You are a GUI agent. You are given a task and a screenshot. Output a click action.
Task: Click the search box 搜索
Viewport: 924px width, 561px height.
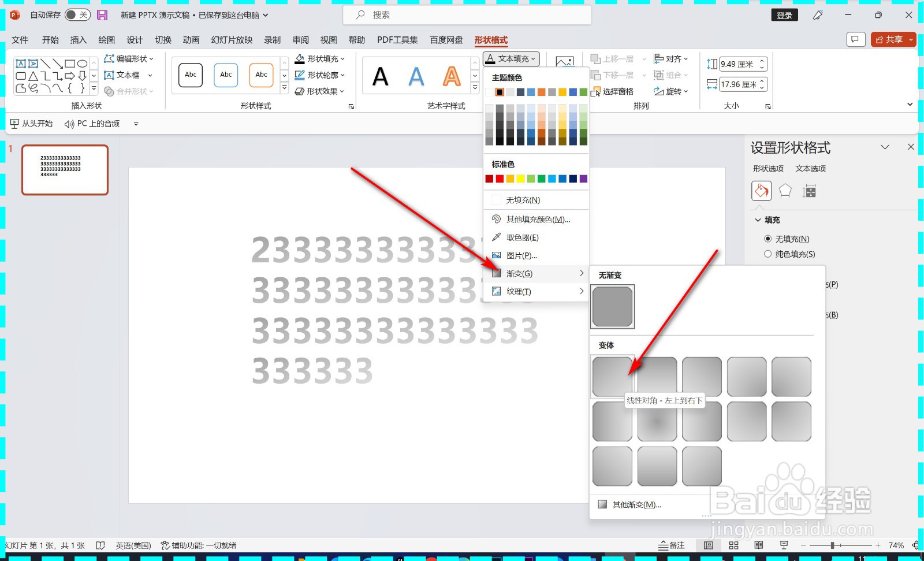(x=467, y=15)
